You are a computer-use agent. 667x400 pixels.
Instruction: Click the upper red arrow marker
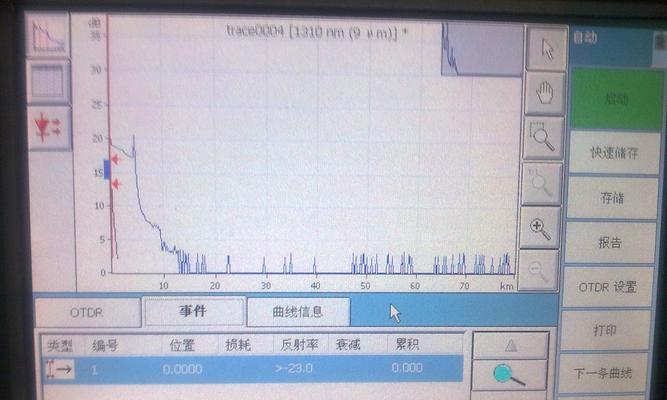click(x=115, y=160)
